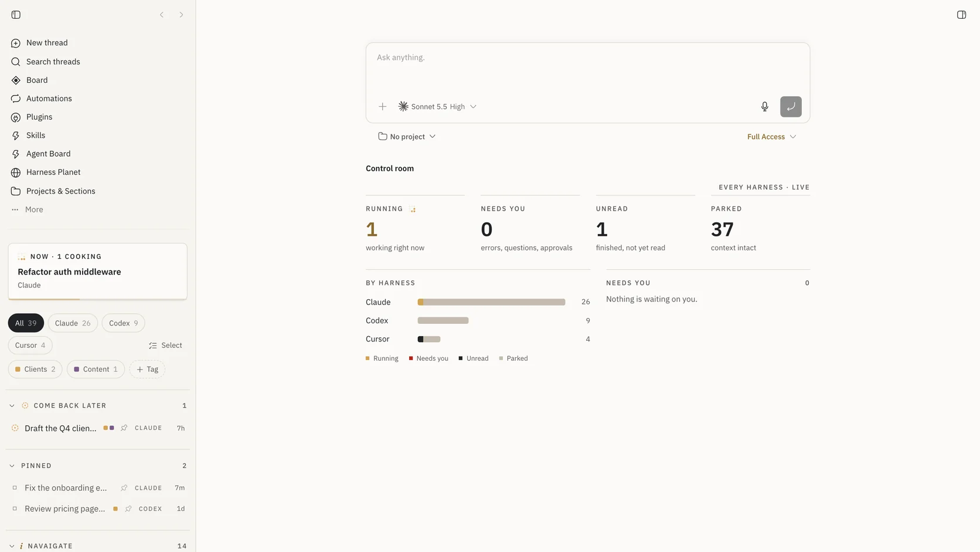Toggle the left sidebar panel icon
Screen dimensions: 980x552
tap(16, 15)
